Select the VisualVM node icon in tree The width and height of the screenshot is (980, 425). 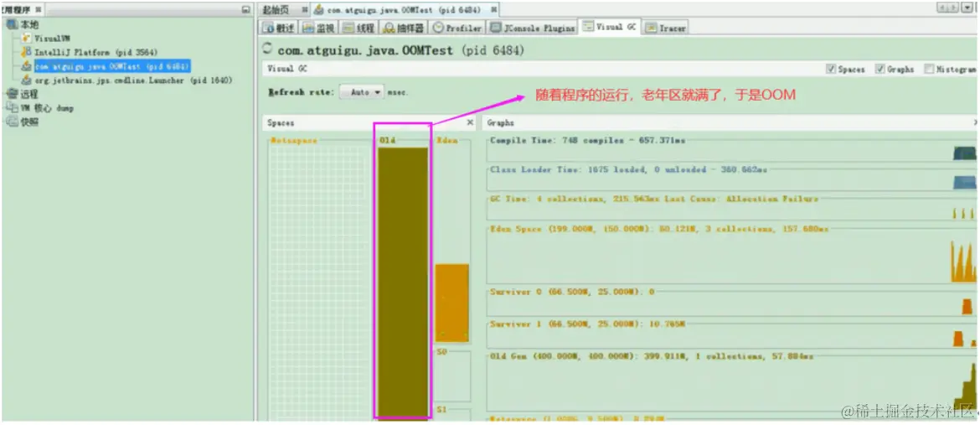[x=26, y=39]
